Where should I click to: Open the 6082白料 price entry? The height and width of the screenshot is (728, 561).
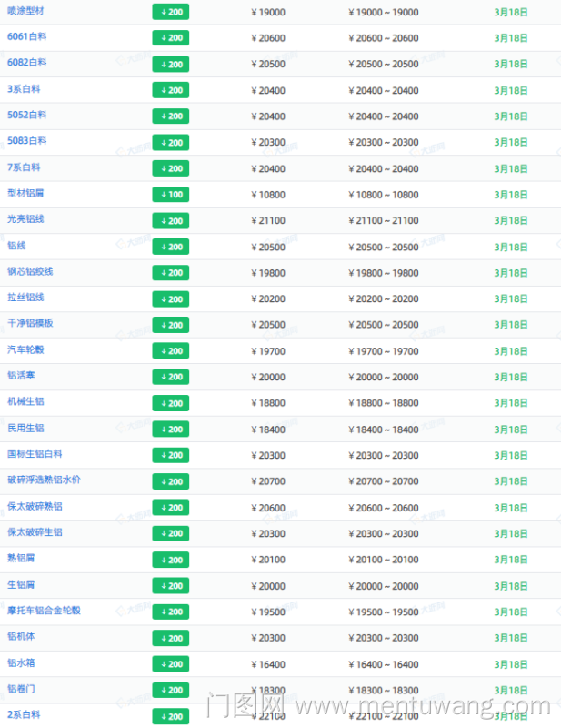tap(27, 63)
